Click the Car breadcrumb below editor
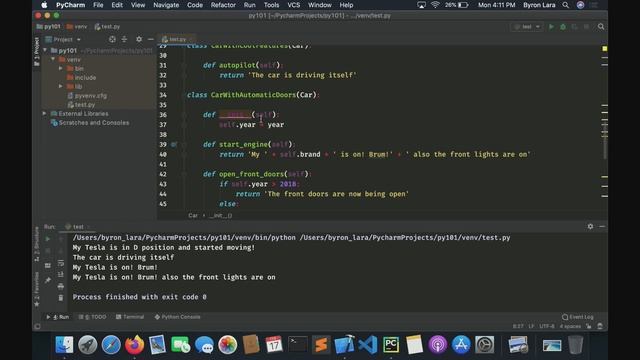 (193, 216)
